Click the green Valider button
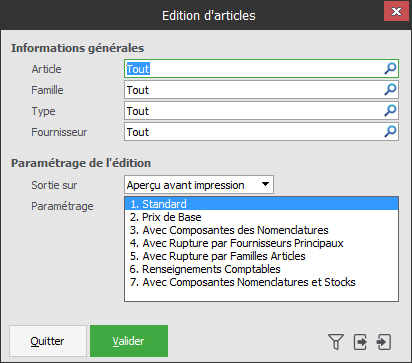 [x=129, y=341]
